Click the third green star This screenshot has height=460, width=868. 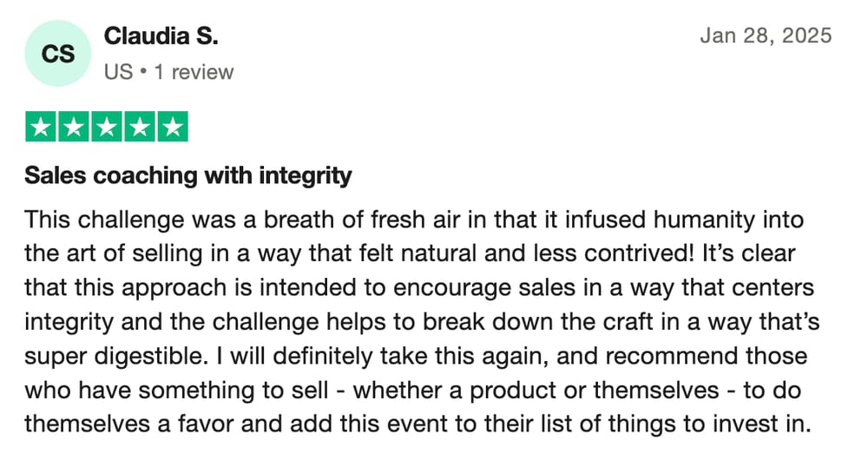coord(106,127)
